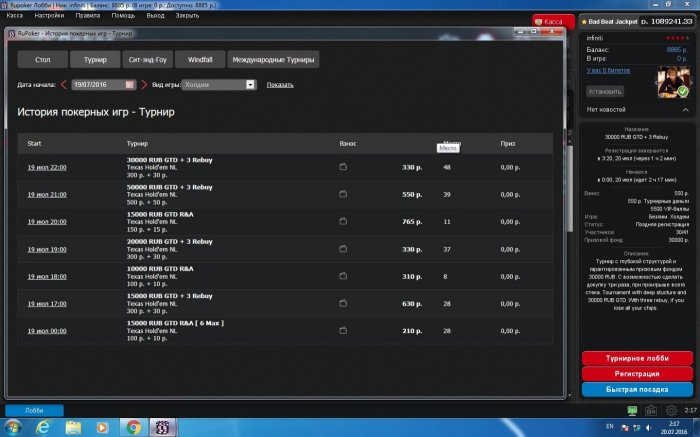Viewport: 700px width, 437px height.
Task: Open Турнирное лобби
Action: tap(637, 358)
